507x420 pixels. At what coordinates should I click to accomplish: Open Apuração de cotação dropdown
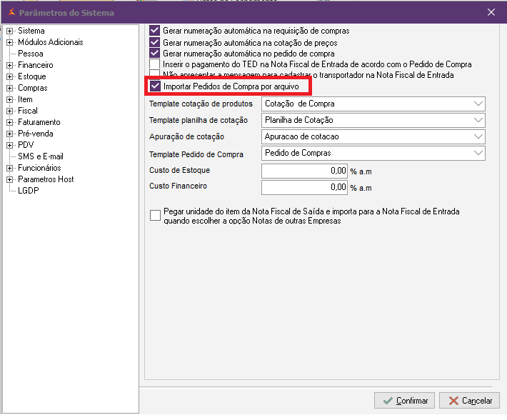(x=373, y=136)
